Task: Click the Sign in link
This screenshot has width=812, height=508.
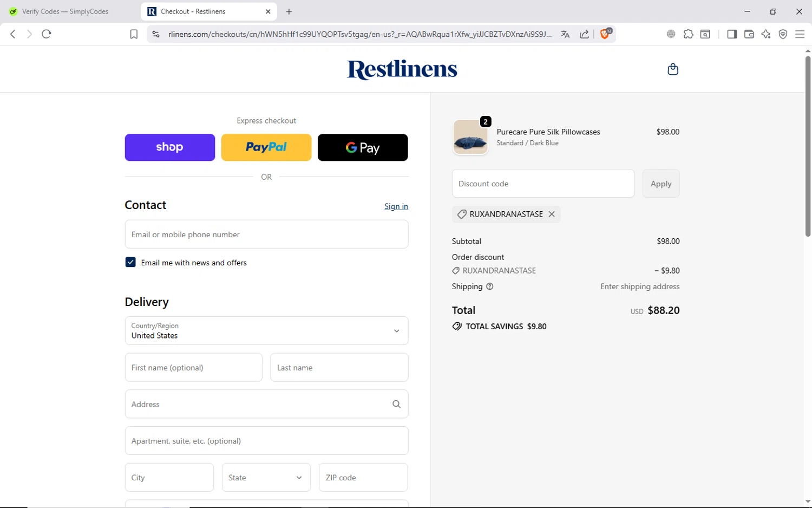Action: pyautogui.click(x=396, y=206)
